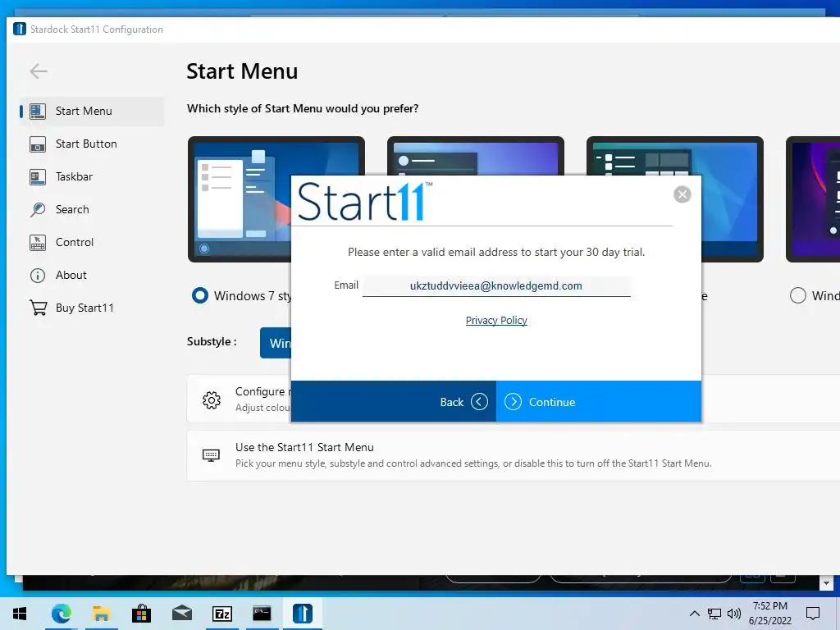Click the Continue button
Image resolution: width=840 pixels, height=630 pixels.
(598, 402)
